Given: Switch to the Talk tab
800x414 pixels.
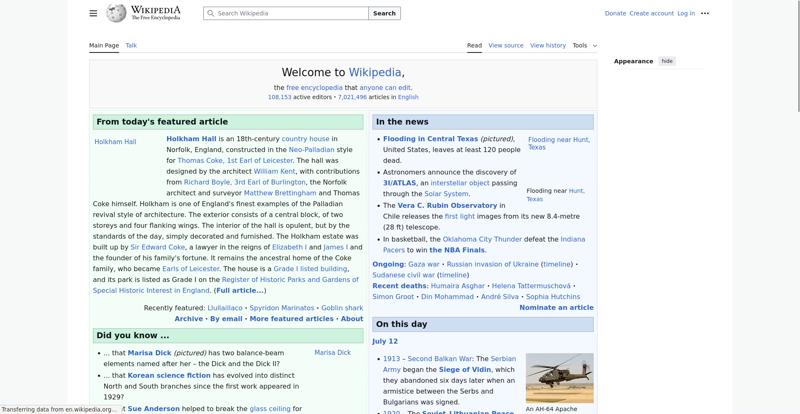Looking at the screenshot, I should [x=131, y=45].
